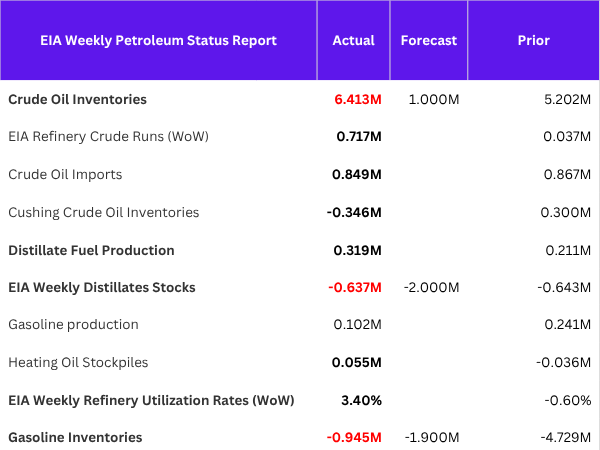The width and height of the screenshot is (600, 450).
Task: Click the actual value 0.319M
Action: coord(357,250)
